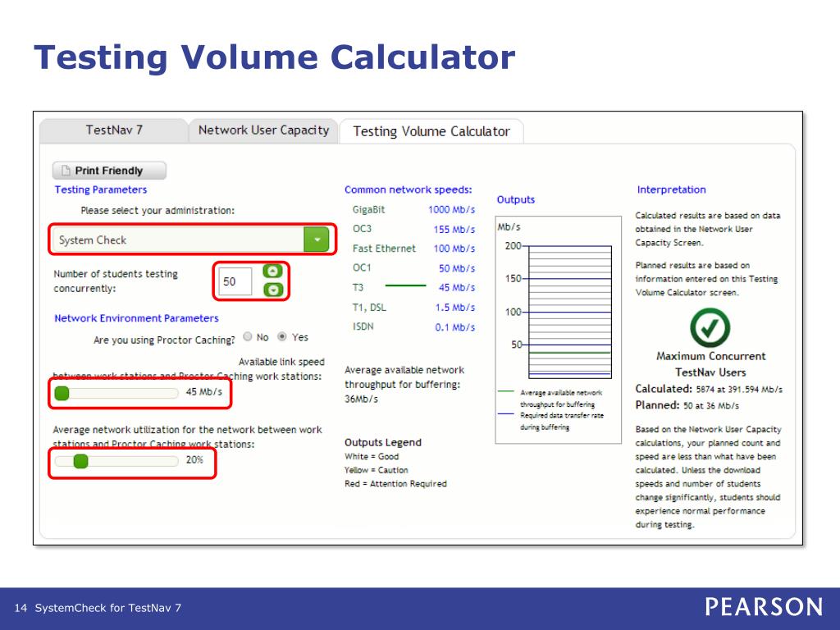Click the White = Good legend entry
Screen dimensions: 840x630
(x=372, y=456)
